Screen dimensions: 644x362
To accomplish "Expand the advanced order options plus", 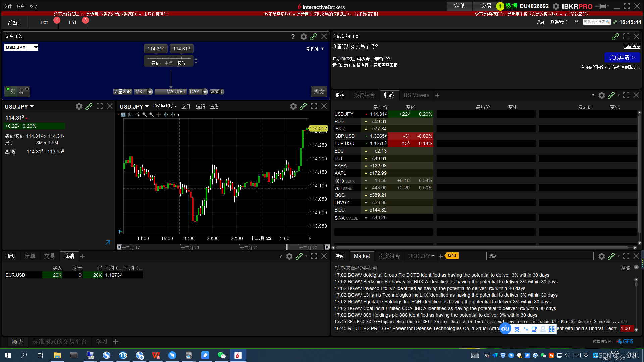I will click(222, 92).
